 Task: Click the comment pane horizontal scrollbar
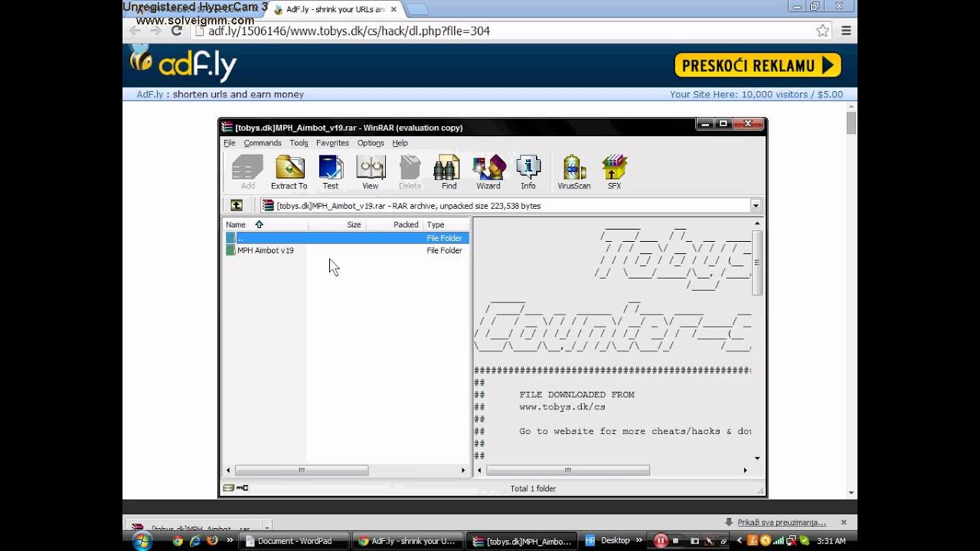(x=567, y=470)
